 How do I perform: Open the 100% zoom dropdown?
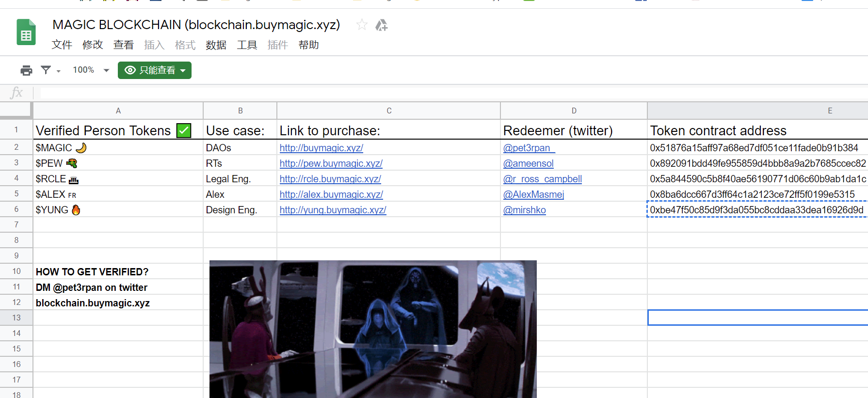[91, 70]
